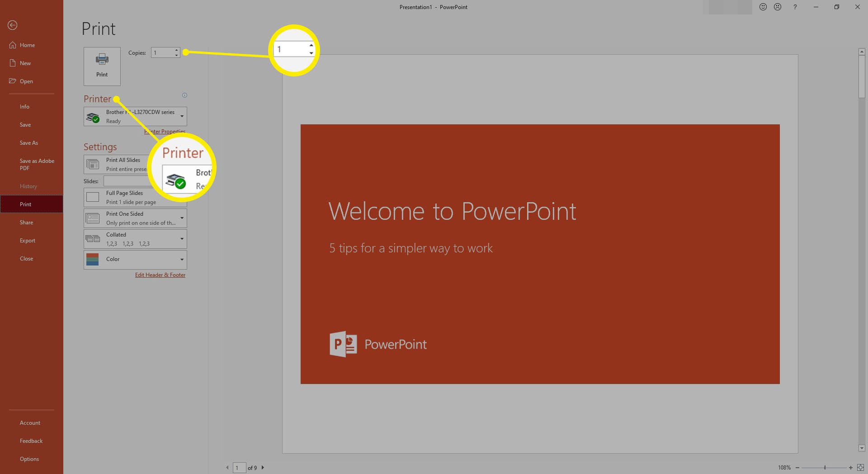Click the Print One Sided page icon

click(x=93, y=218)
